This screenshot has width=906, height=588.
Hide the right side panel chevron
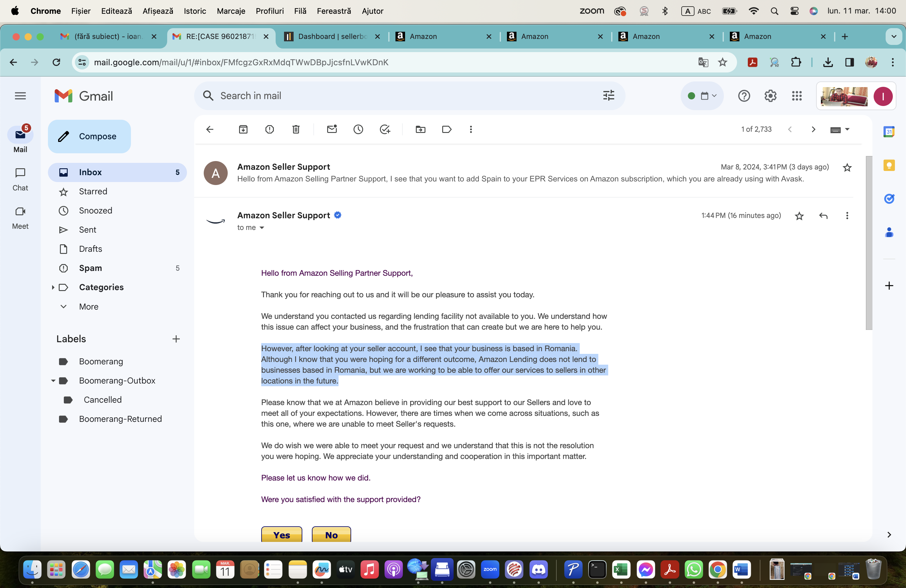[x=889, y=535]
